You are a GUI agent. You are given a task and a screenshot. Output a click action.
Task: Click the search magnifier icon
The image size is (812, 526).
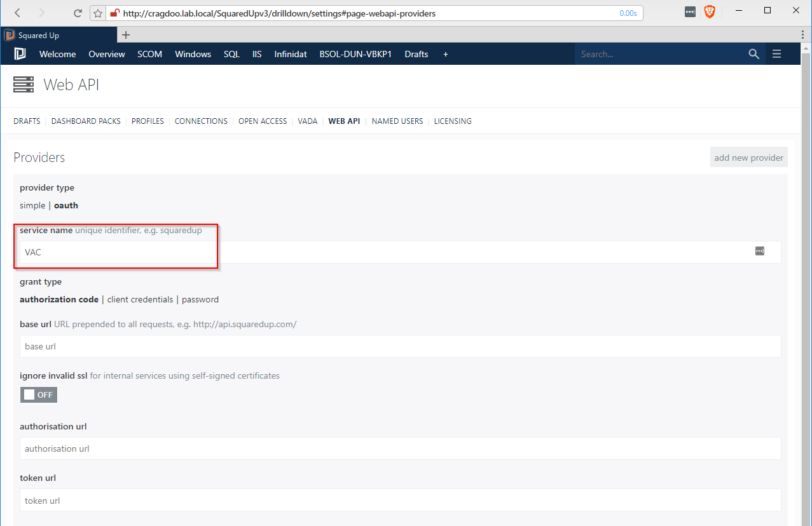(x=754, y=54)
